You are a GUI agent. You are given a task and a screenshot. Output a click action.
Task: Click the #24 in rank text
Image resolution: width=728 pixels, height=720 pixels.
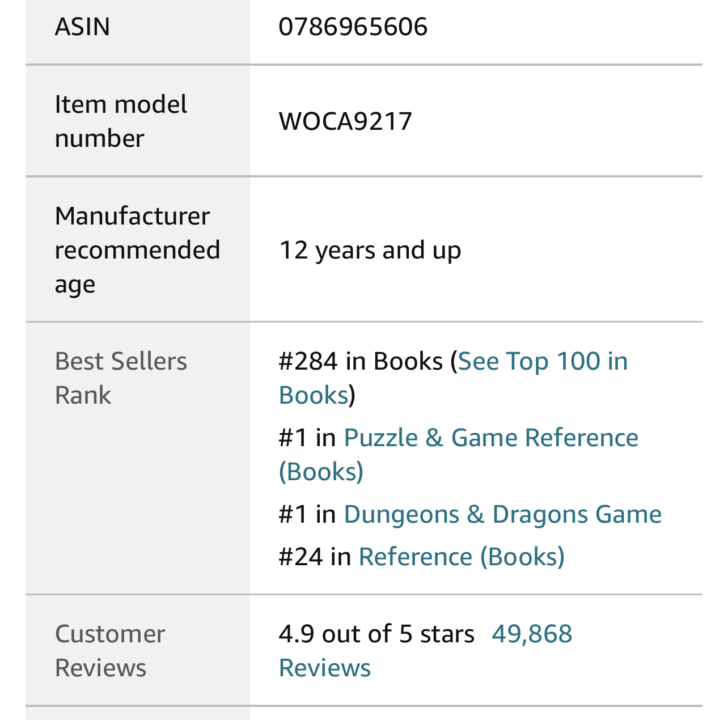pyautogui.click(x=315, y=557)
